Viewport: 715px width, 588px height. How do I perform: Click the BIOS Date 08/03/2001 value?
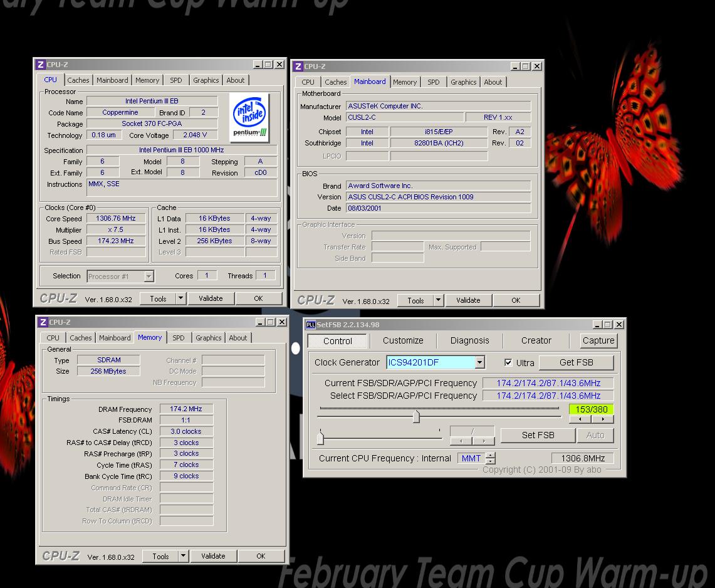pos(438,208)
